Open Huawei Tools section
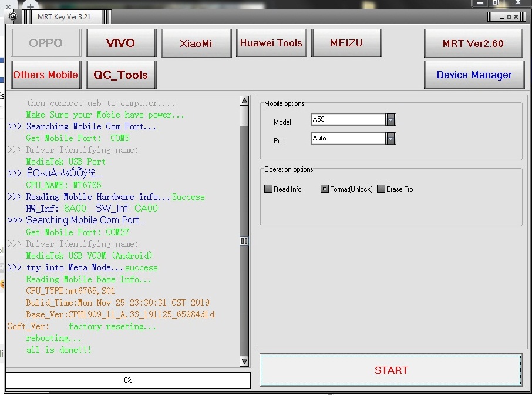The image size is (532, 395). pyautogui.click(x=271, y=43)
